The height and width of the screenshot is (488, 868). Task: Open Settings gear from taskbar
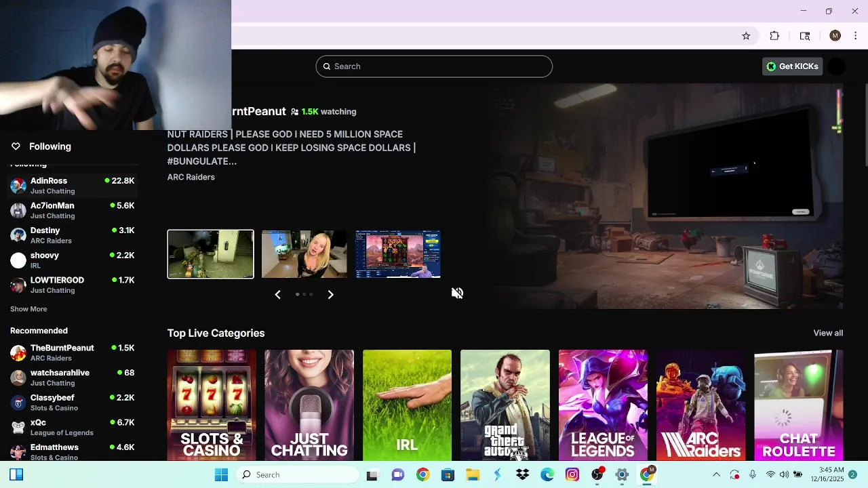pos(622,474)
